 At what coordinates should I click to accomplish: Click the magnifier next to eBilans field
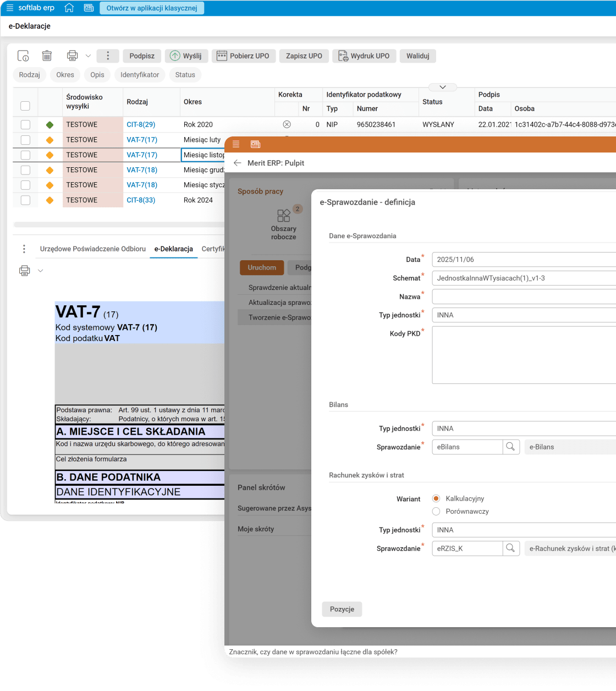click(x=511, y=447)
